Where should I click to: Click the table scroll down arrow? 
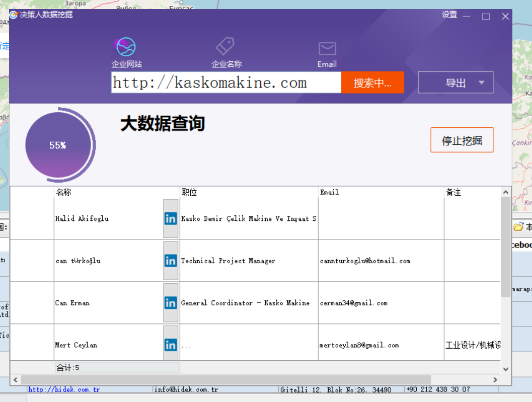click(505, 369)
